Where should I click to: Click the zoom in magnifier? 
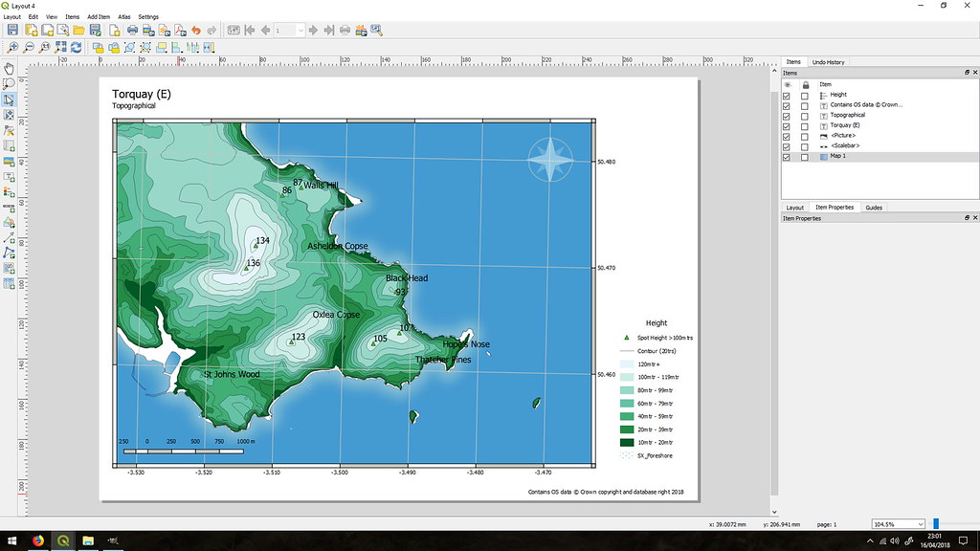(x=12, y=48)
